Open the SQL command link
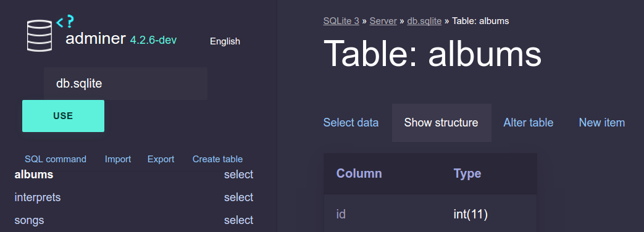 coord(56,159)
